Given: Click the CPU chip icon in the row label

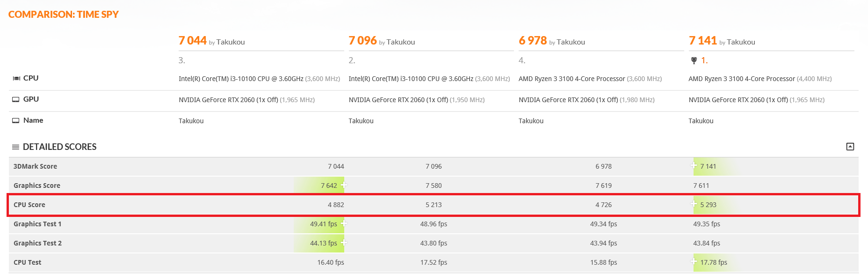Looking at the screenshot, I should (x=16, y=78).
